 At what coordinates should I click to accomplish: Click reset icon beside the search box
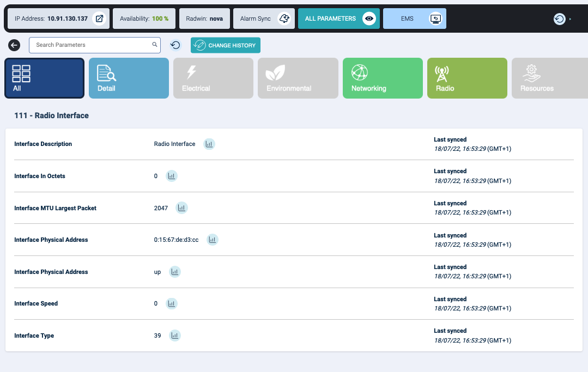point(175,45)
